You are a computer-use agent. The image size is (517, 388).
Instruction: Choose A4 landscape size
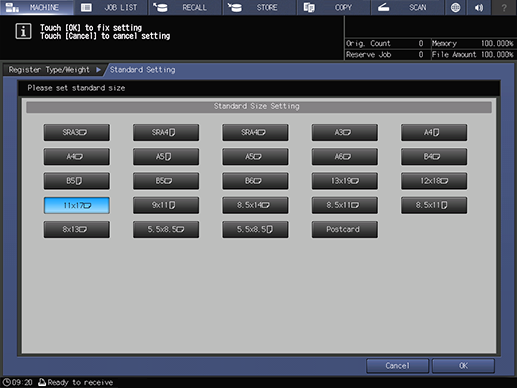point(76,157)
